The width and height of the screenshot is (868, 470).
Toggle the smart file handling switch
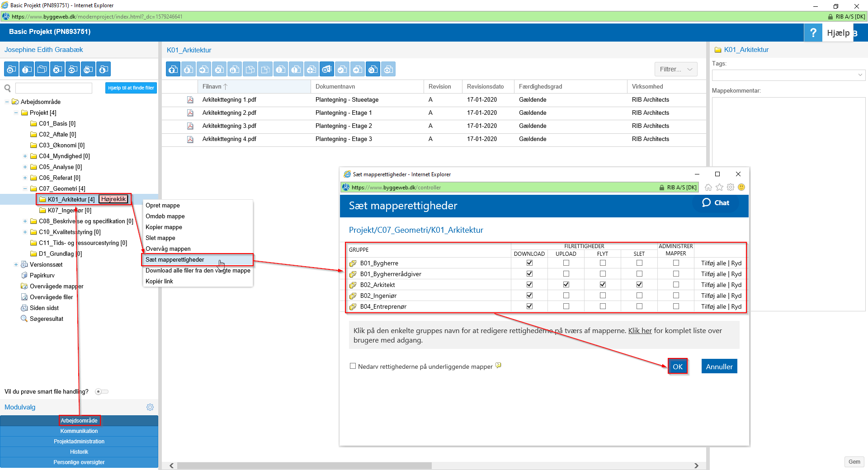coord(102,392)
